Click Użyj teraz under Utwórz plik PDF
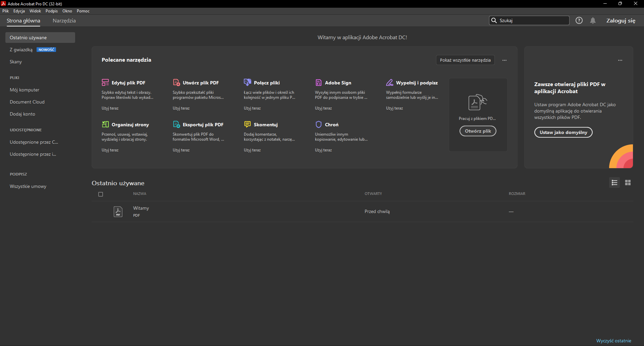 click(181, 108)
